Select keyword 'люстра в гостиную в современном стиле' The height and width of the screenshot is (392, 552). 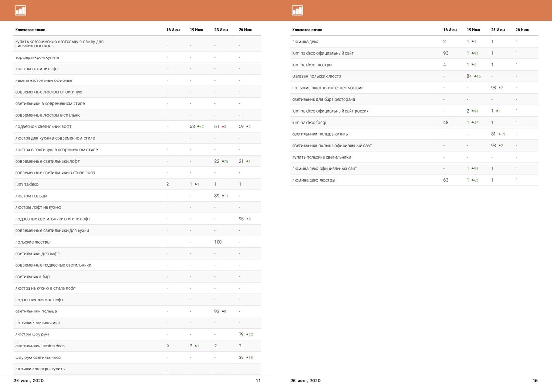56,149
